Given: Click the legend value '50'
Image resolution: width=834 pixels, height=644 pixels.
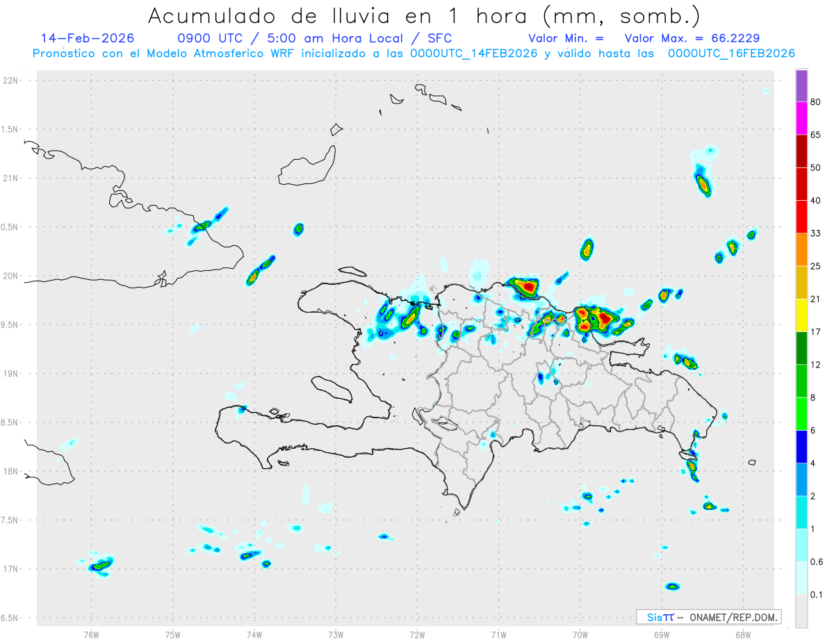Looking at the screenshot, I should 816,167.
